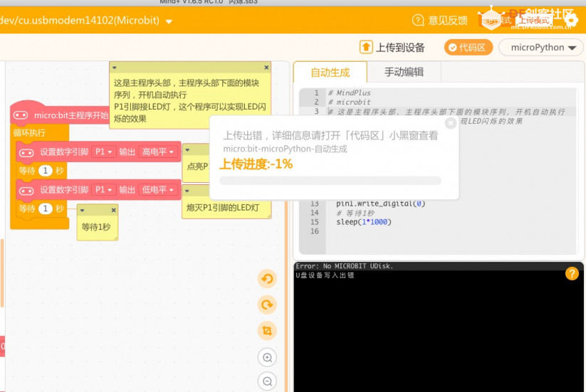
Task: Click the '上传进度:-1%' progress text
Action: tap(256, 164)
